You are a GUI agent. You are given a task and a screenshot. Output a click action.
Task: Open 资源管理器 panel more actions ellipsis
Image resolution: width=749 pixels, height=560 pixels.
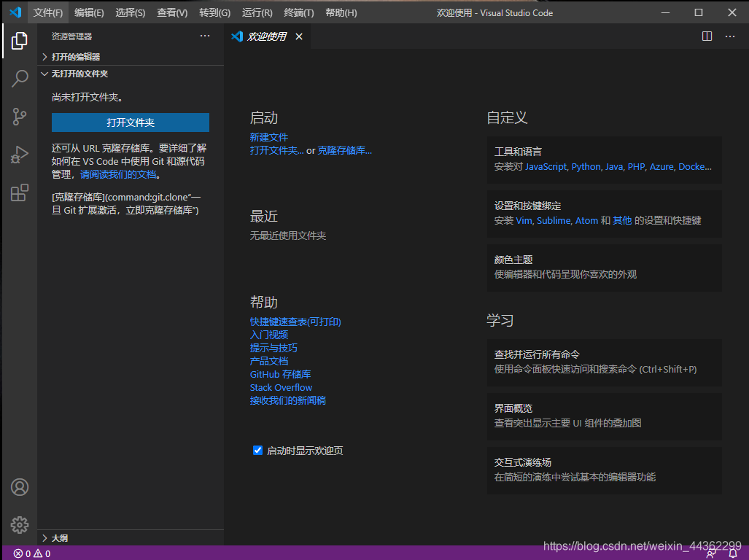[205, 36]
